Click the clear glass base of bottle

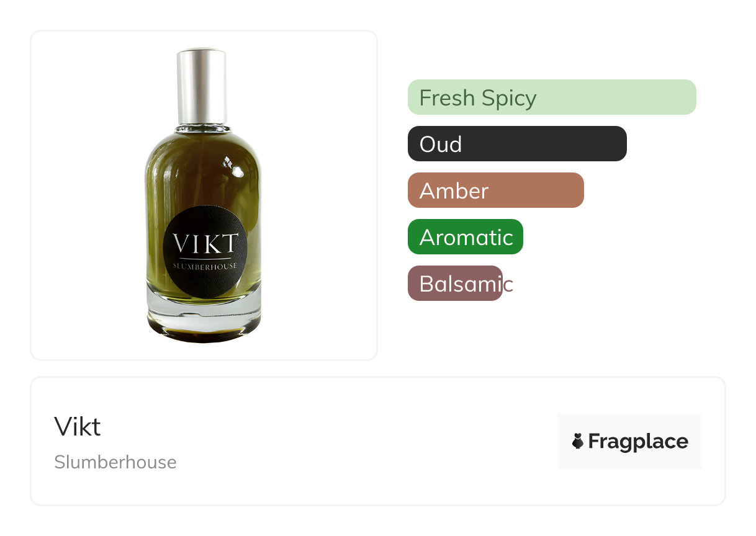(204, 313)
